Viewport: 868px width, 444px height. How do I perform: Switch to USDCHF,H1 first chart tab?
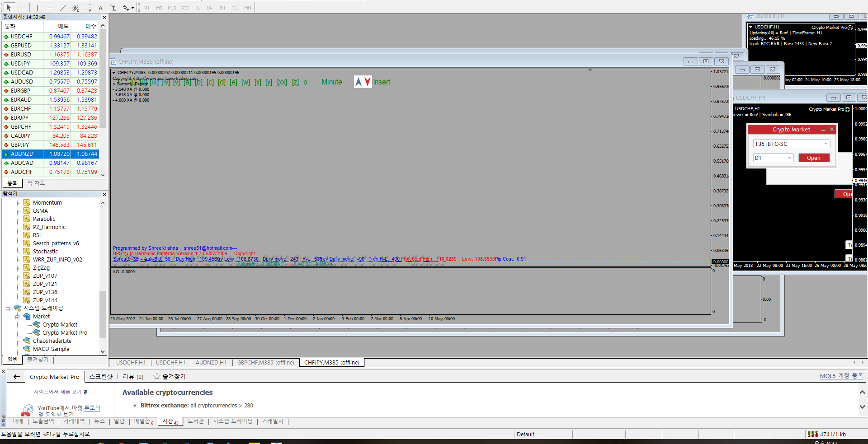(131, 363)
